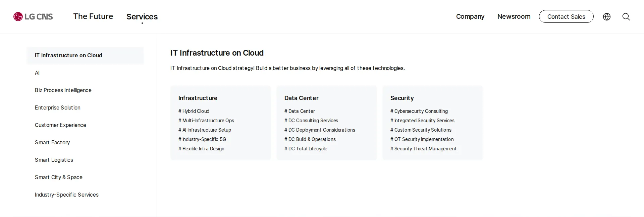Click the AI Infrastructure Setup tag
Viewport: 644px width, 217px height.
205,130
